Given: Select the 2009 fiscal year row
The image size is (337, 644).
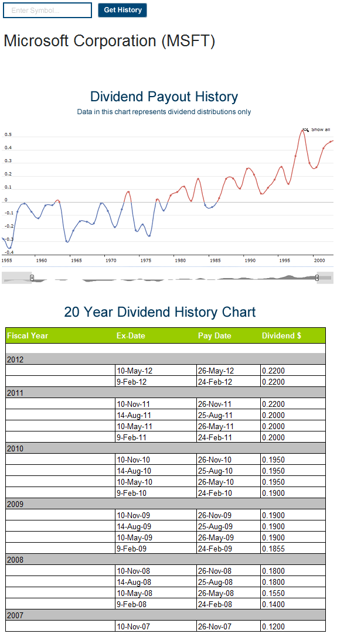Looking at the screenshot, I should [166, 504].
